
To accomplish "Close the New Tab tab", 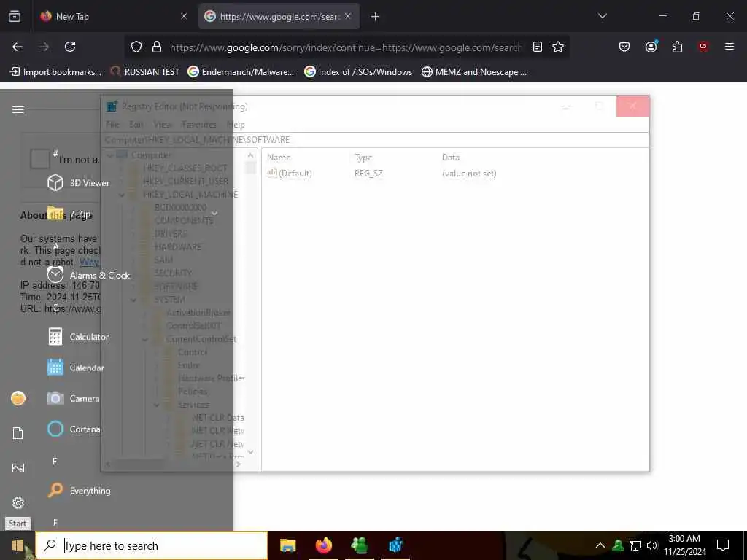I will (183, 16).
